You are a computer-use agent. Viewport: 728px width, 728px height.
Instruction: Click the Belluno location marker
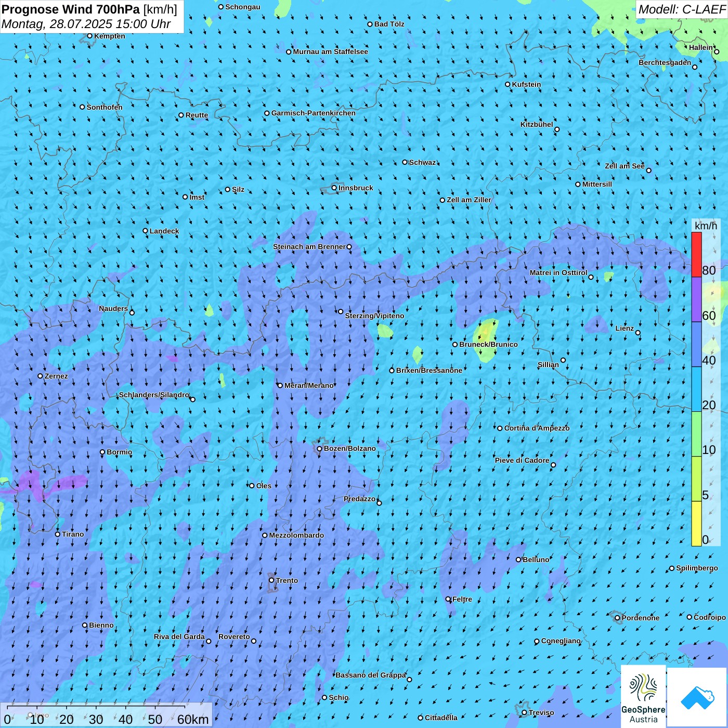(x=518, y=560)
